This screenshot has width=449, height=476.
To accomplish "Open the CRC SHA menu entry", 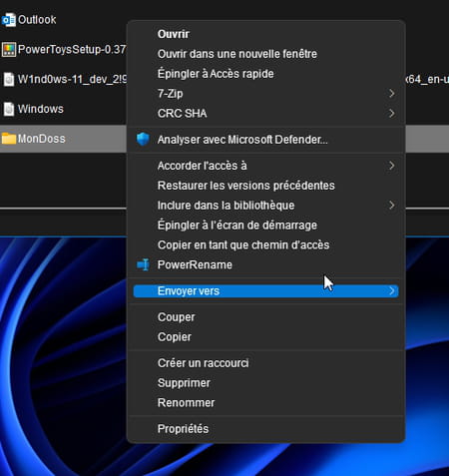I will tap(265, 114).
